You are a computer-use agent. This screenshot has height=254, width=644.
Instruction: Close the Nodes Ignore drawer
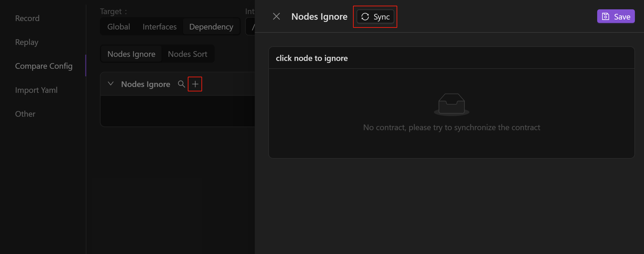pyautogui.click(x=276, y=16)
